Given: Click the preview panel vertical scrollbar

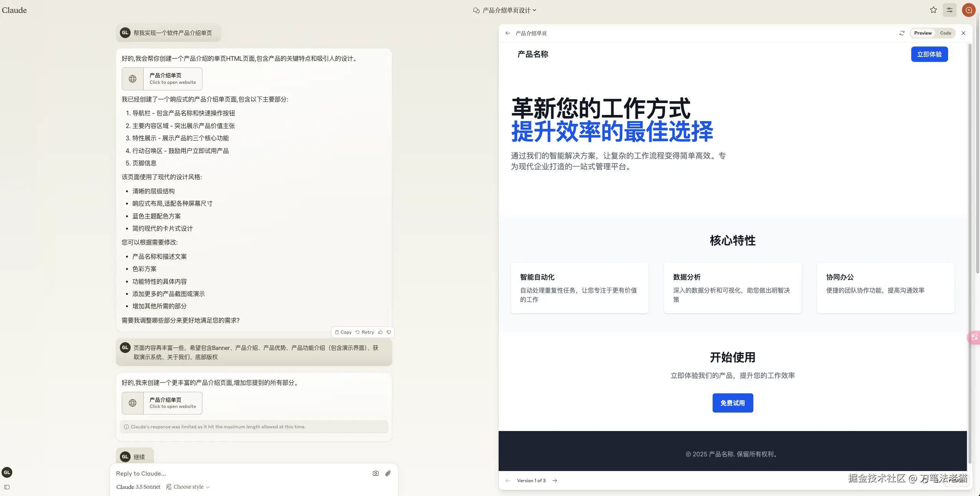Looking at the screenshot, I should [970, 254].
